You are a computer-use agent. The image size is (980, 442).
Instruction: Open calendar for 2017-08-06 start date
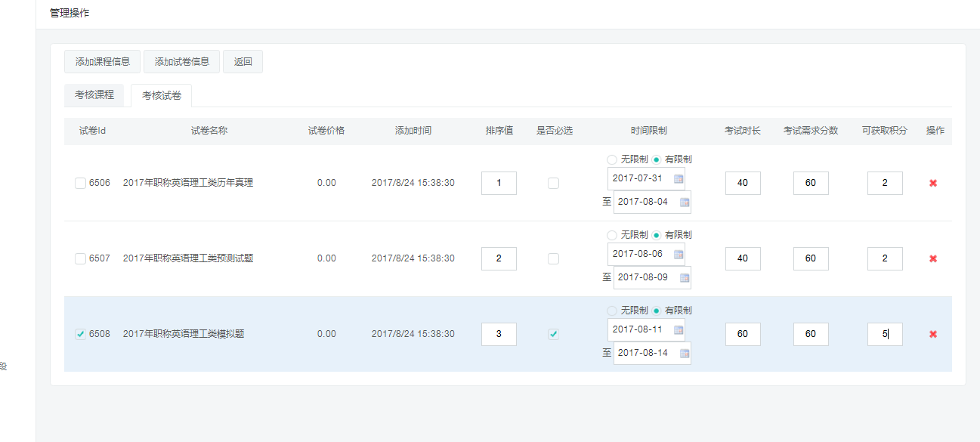tap(678, 255)
